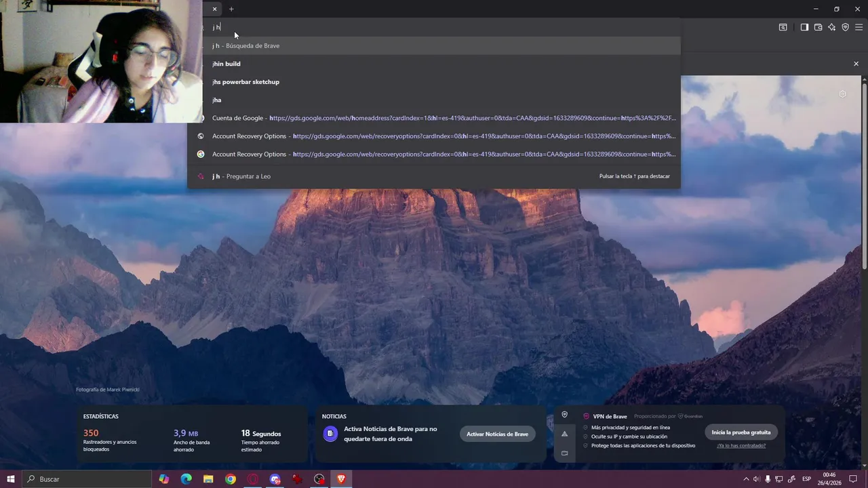Switch the ESP input language indicator
Image resolution: width=868 pixels, height=488 pixels.
tap(806, 479)
